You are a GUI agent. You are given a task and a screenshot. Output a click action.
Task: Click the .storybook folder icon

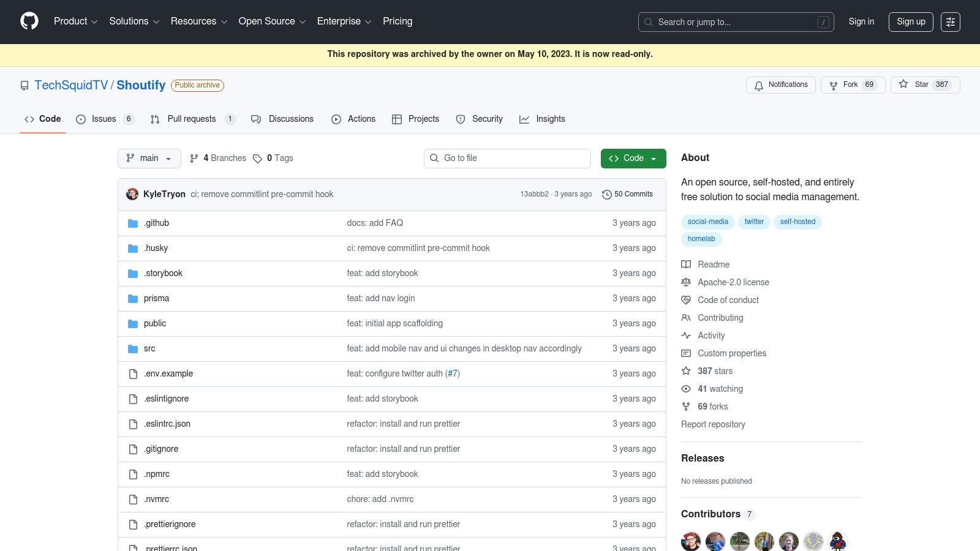pyautogui.click(x=133, y=274)
